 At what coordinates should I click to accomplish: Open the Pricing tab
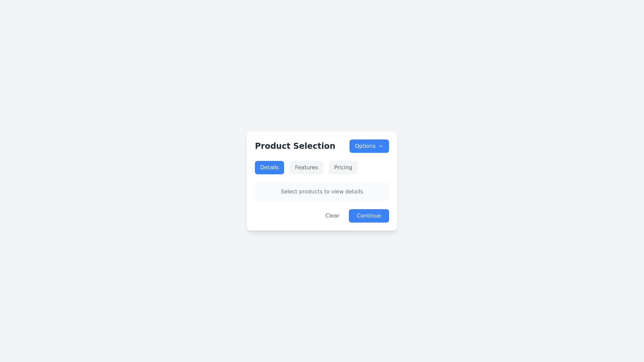coord(343,168)
